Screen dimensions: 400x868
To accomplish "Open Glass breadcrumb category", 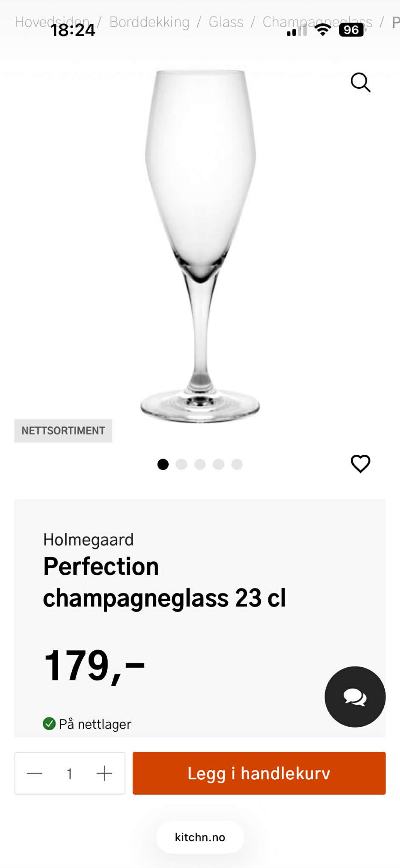I will [x=226, y=22].
